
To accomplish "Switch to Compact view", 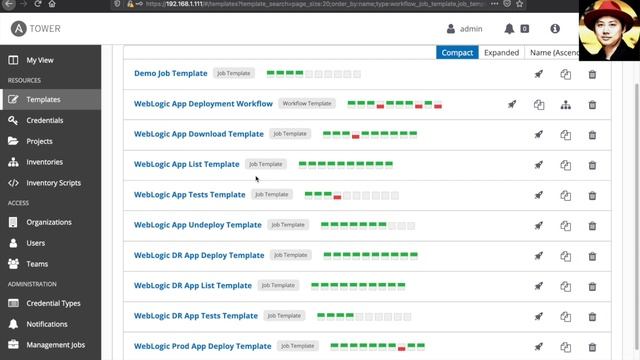I will point(457,53).
